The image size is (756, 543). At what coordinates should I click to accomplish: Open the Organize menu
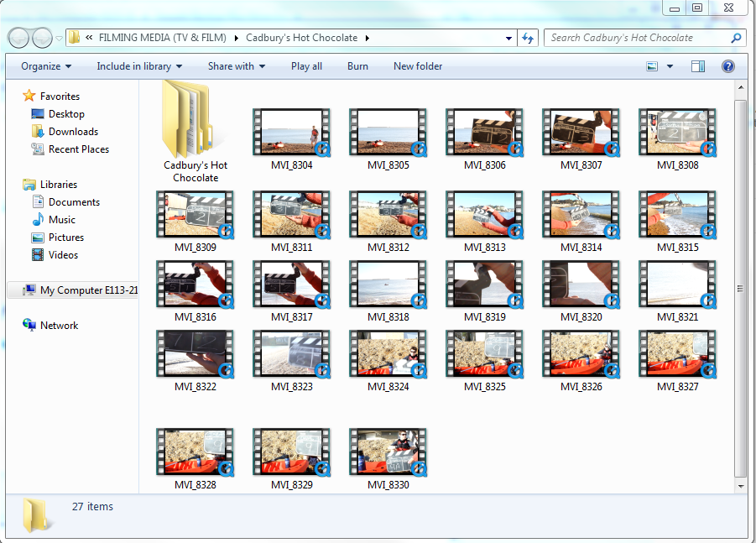click(46, 66)
